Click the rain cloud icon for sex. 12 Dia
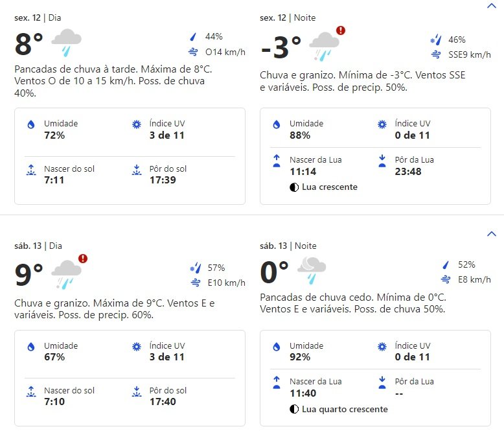The width and height of the screenshot is (504, 431). point(66,43)
